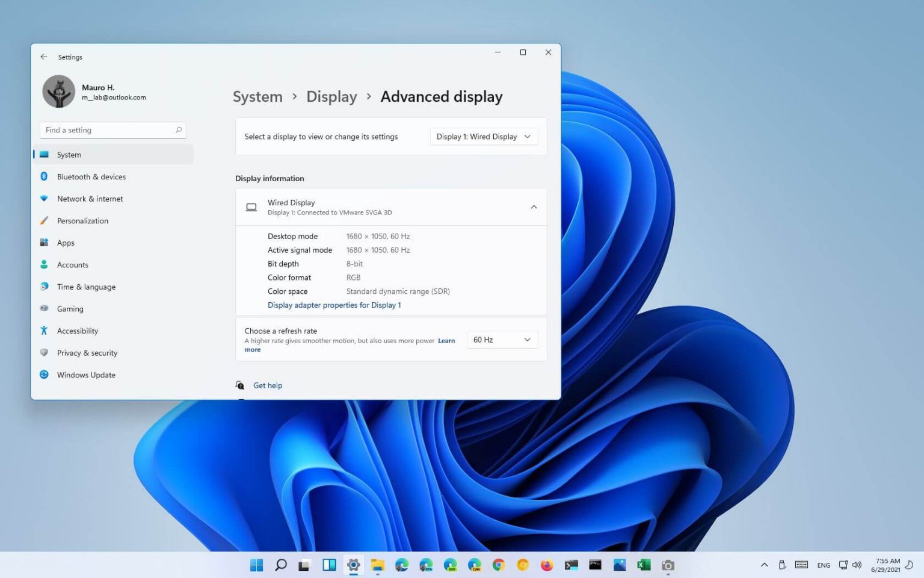Image resolution: width=924 pixels, height=578 pixels.
Task: Go to Network & internet section
Action: (90, 199)
